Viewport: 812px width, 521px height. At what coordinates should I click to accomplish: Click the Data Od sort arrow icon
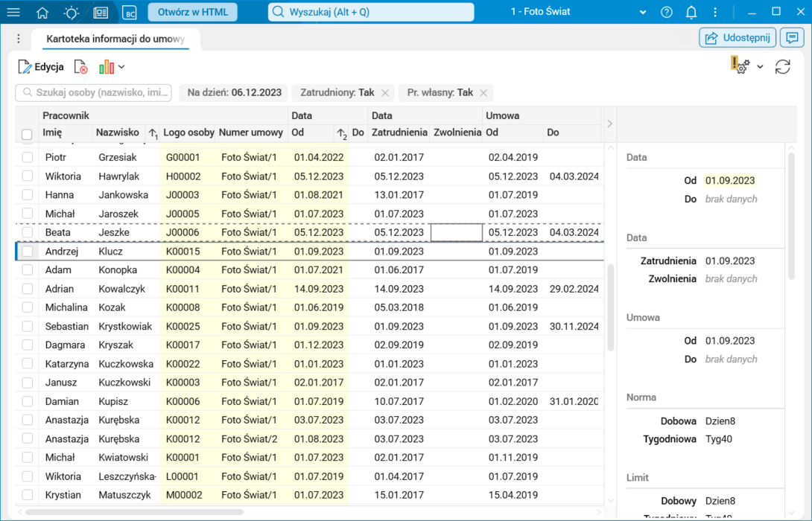pos(341,133)
